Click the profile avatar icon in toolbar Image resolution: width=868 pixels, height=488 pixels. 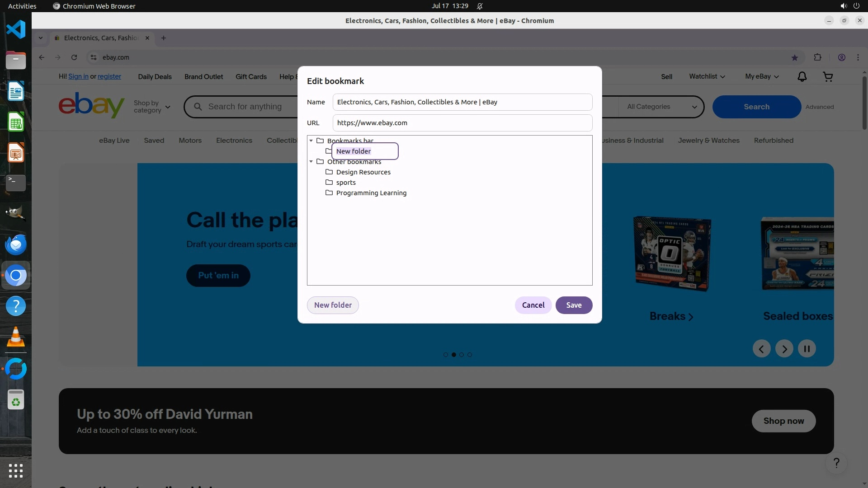[841, 57]
